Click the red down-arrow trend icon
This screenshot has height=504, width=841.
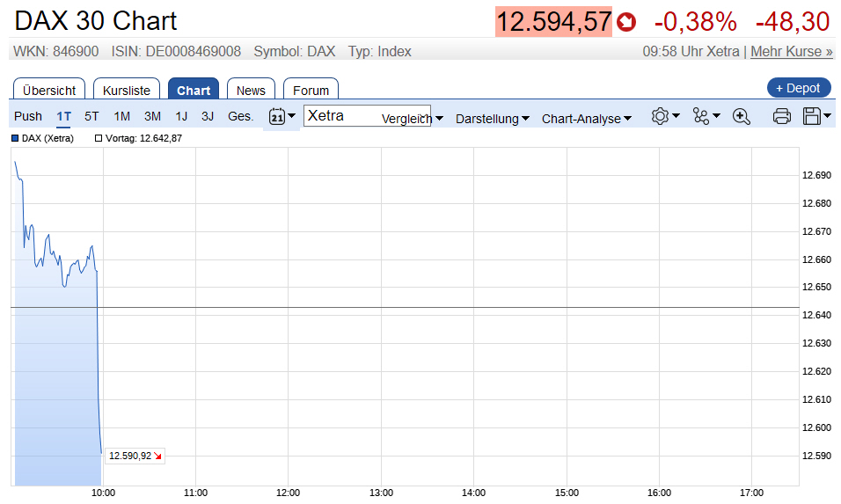[x=626, y=22]
